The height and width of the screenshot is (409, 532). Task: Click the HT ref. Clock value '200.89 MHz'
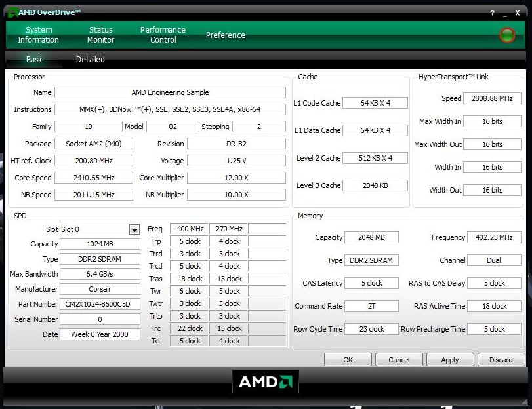point(94,161)
